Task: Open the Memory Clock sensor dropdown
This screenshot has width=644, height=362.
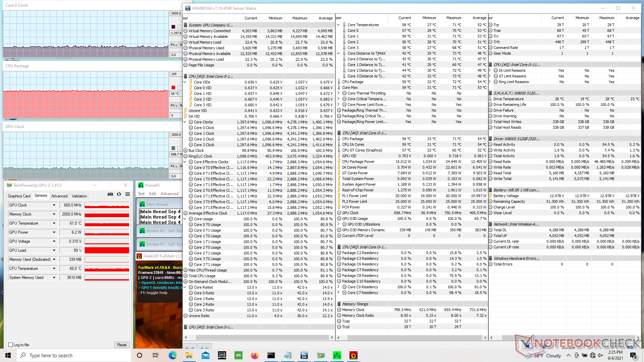Action: 54,214
